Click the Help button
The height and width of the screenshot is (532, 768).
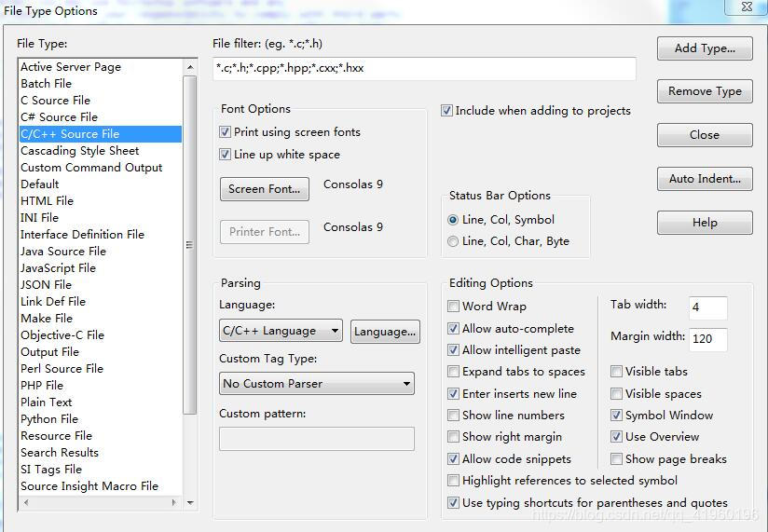tap(705, 223)
